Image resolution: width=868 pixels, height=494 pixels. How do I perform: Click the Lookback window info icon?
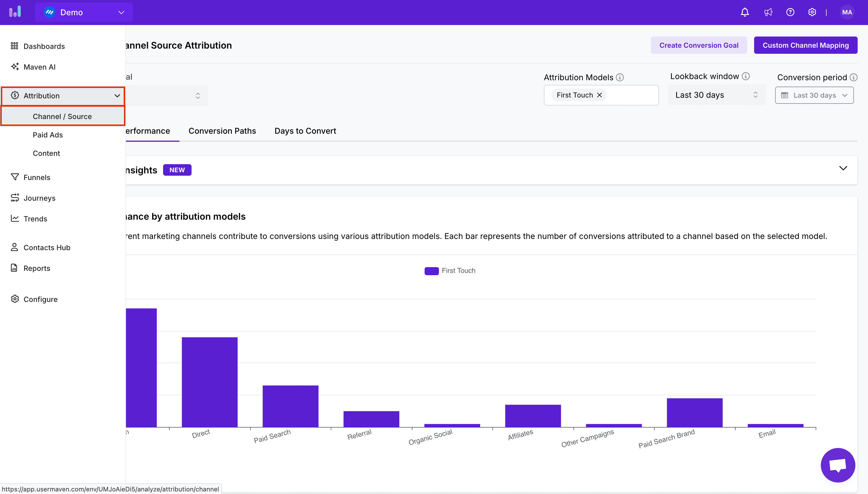point(745,76)
